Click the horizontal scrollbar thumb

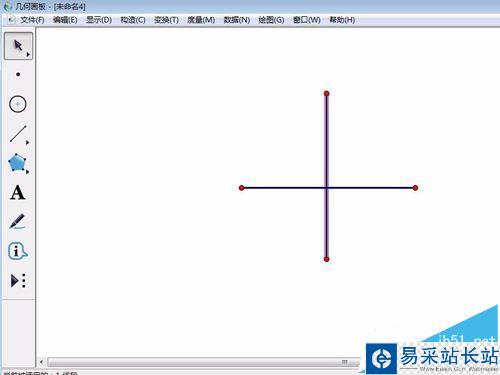coord(203,362)
